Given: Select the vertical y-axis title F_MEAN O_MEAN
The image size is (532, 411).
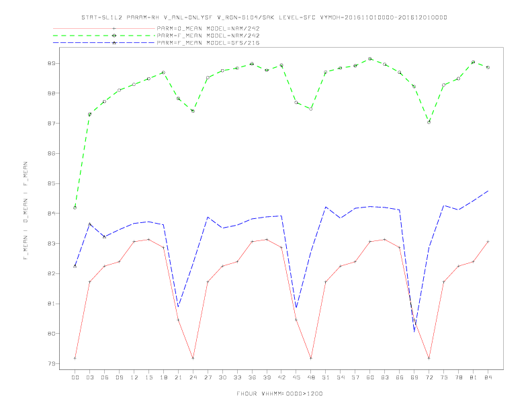Looking at the screenshot, I should (x=26, y=211).
